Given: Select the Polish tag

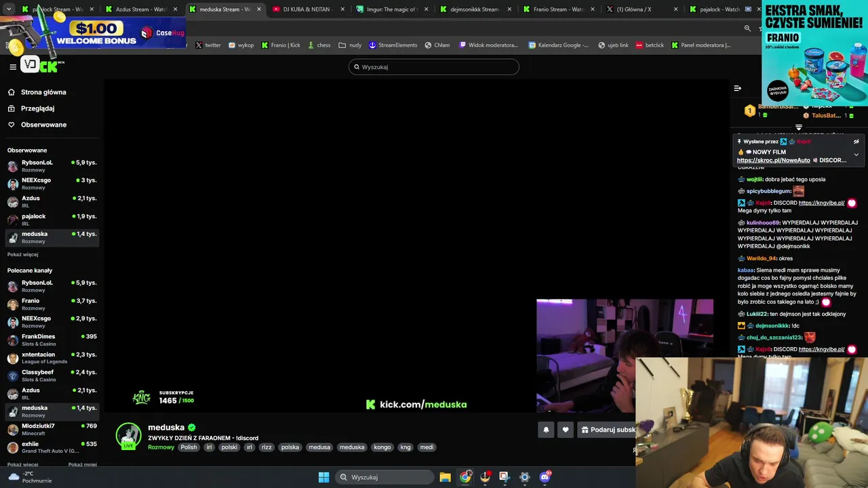Looking at the screenshot, I should (x=189, y=447).
